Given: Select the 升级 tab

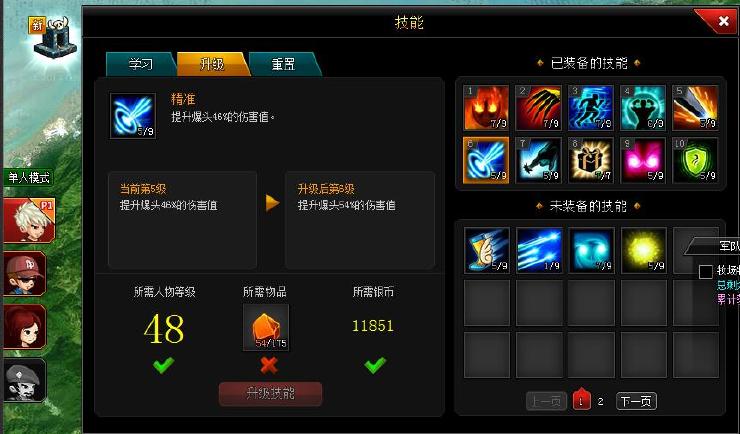Looking at the screenshot, I should [213, 64].
